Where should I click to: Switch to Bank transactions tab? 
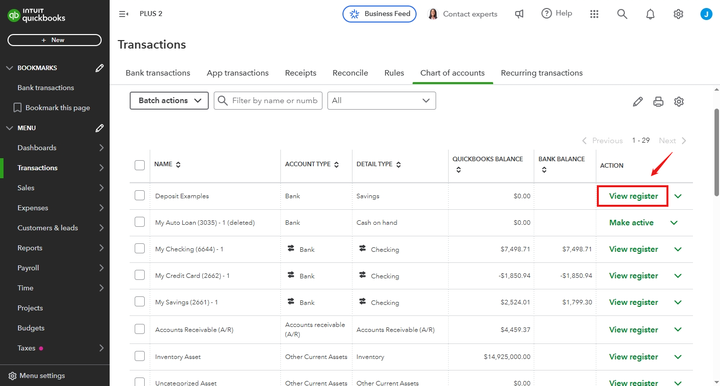pos(158,73)
